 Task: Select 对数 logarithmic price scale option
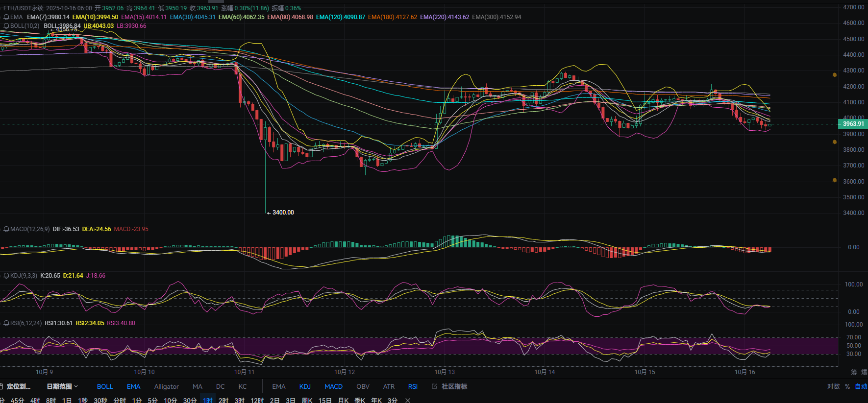(833, 386)
